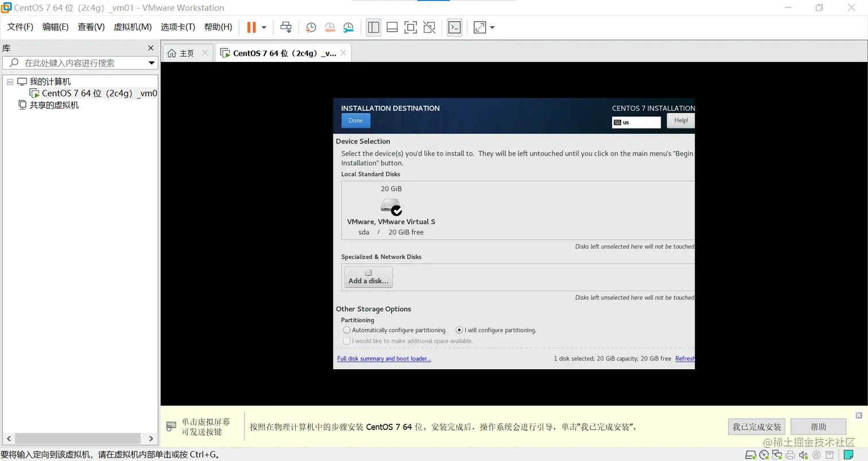
Task: Click the stretch guest display icon
Action: click(479, 27)
